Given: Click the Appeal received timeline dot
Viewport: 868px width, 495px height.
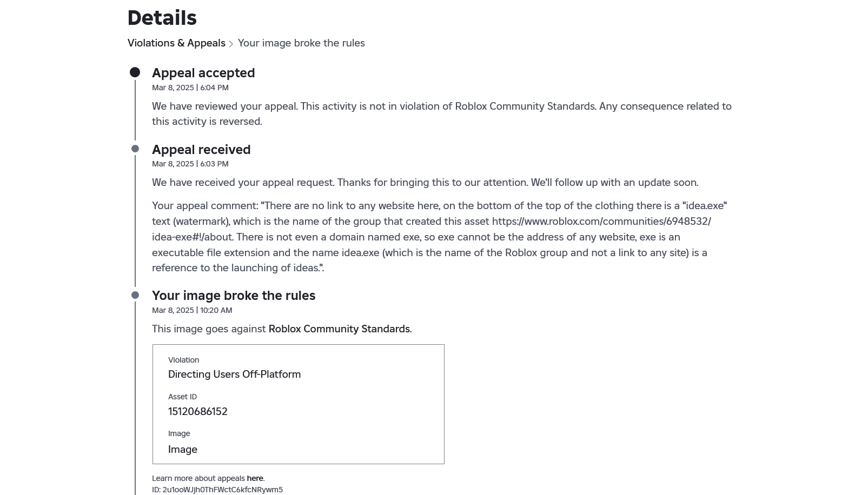Looking at the screenshot, I should click(x=135, y=149).
